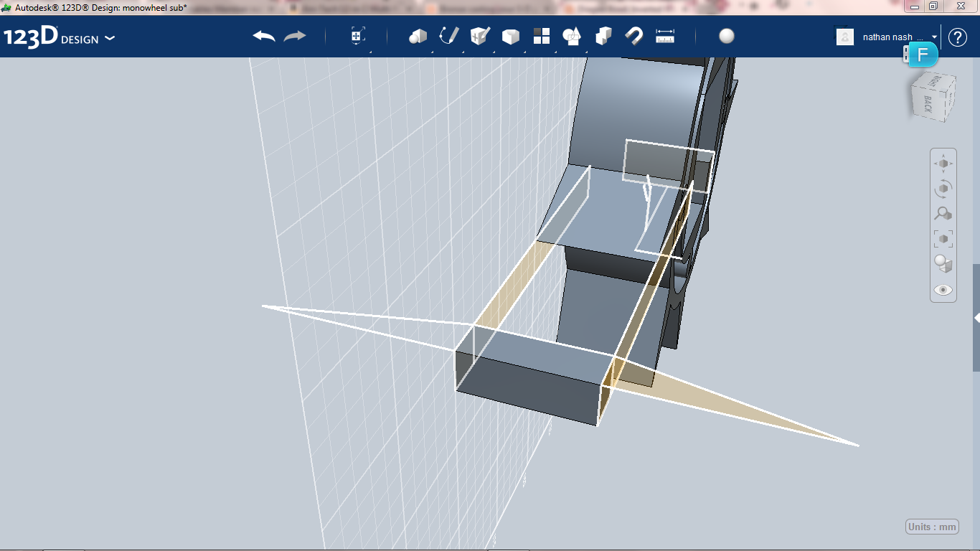Open the Pattern tools menu
The height and width of the screenshot is (551, 980).
[x=542, y=36]
